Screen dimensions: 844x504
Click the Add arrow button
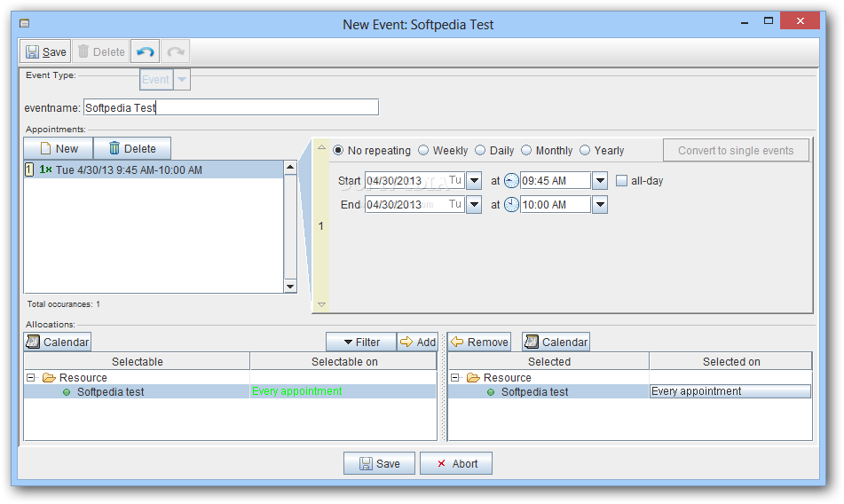pos(418,343)
